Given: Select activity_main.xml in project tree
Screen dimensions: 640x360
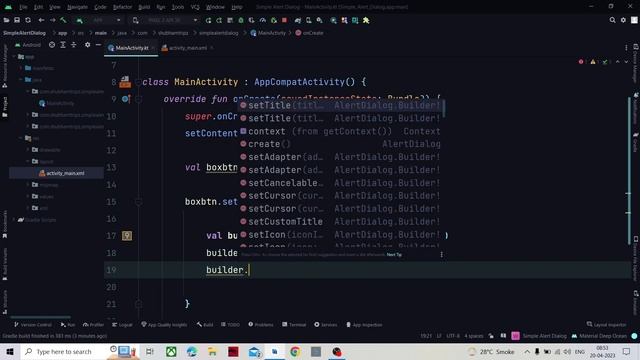Looking at the screenshot, I should [x=62, y=173].
